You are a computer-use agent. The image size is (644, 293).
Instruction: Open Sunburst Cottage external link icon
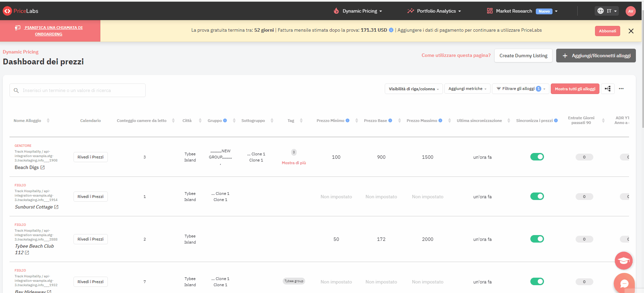[56, 207]
